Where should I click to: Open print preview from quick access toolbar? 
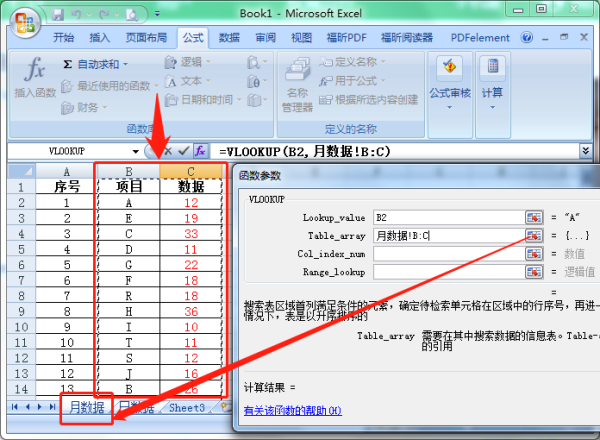[132, 15]
